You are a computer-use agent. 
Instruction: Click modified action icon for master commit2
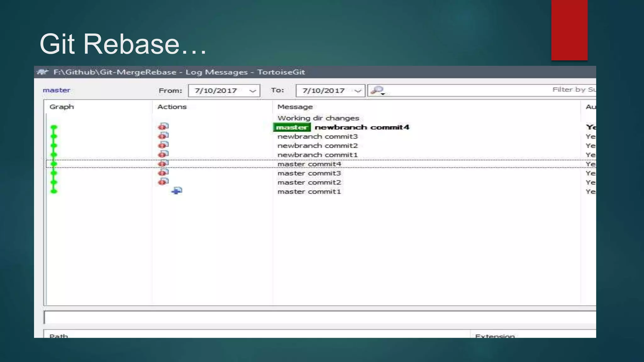[x=163, y=182]
